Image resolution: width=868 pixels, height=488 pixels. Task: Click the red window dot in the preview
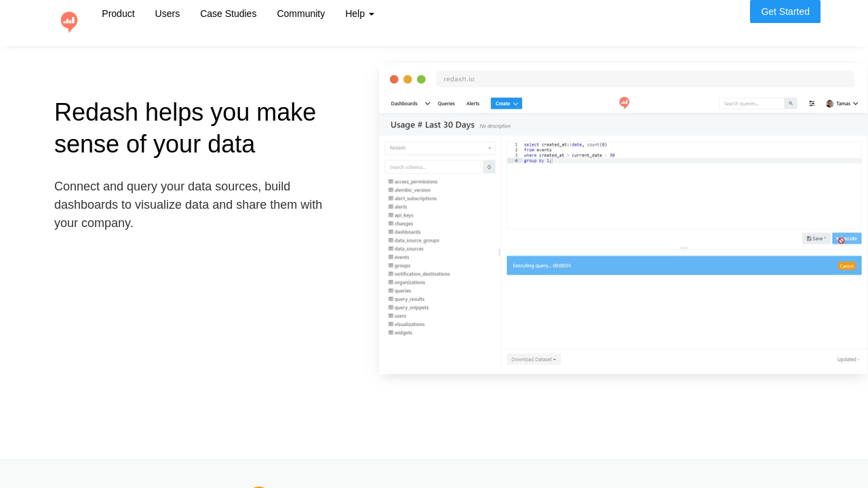coord(394,79)
